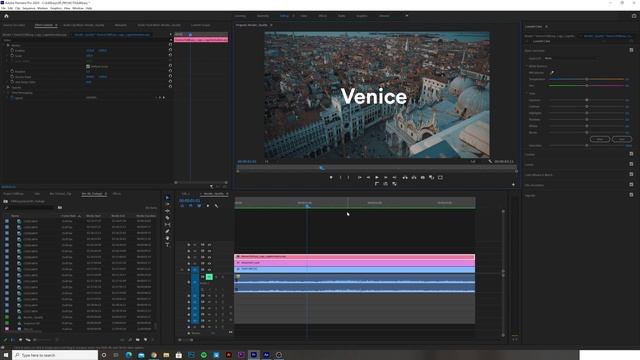Add a marker in the Program monitor
The width and height of the screenshot is (640, 360).
coord(331,178)
